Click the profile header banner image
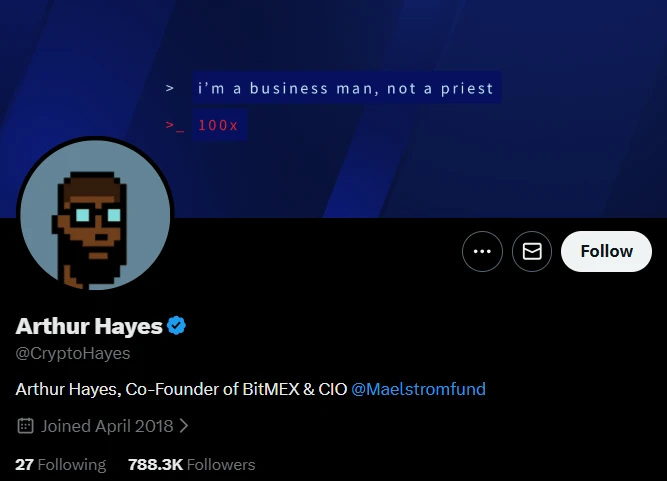The image size is (667, 481). pyautogui.click(x=334, y=108)
